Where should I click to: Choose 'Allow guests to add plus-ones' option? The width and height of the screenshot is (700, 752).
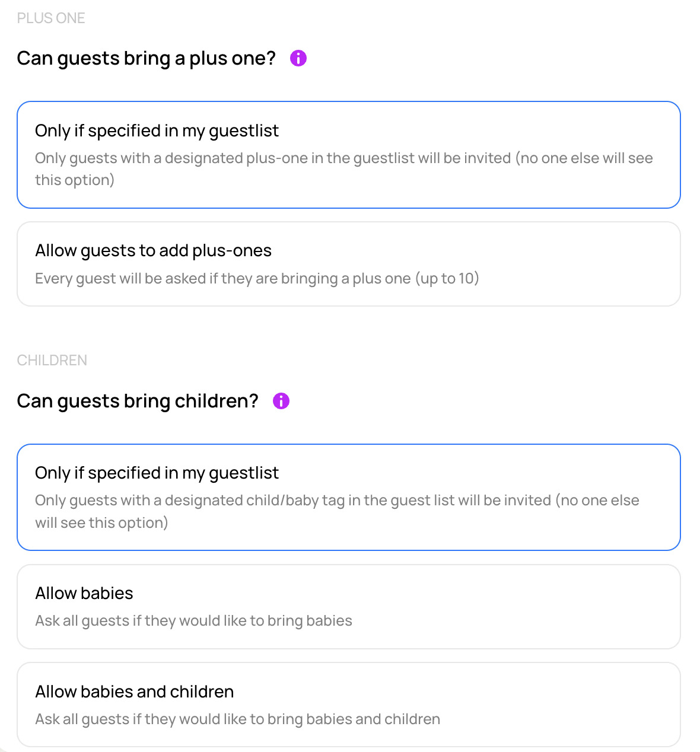click(x=349, y=264)
